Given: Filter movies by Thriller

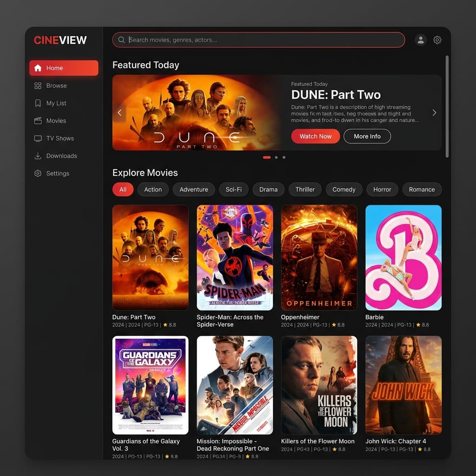Looking at the screenshot, I should (x=305, y=190).
